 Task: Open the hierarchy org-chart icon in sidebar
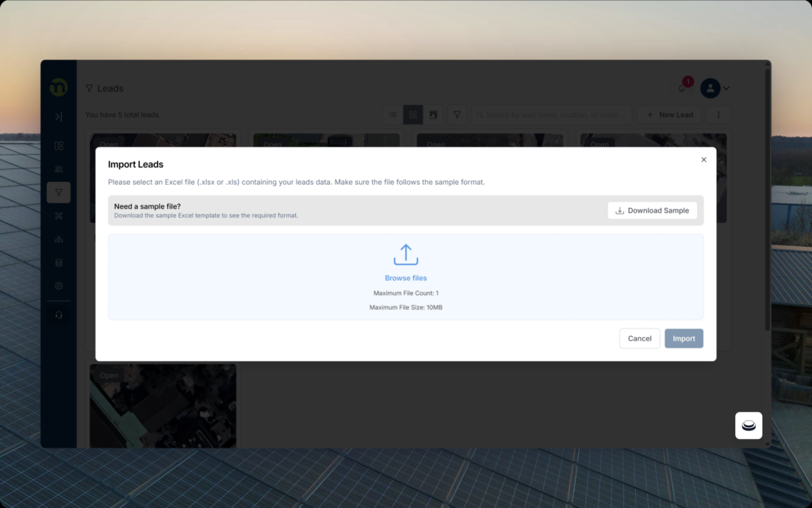coord(59,239)
